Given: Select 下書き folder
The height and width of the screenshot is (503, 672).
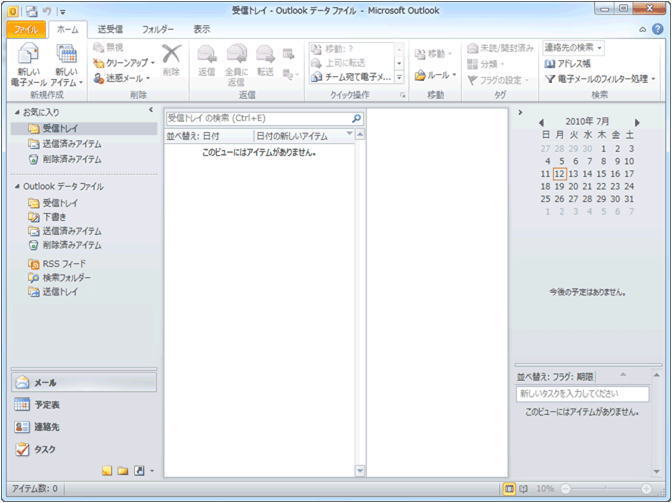Looking at the screenshot, I should click(47, 217).
